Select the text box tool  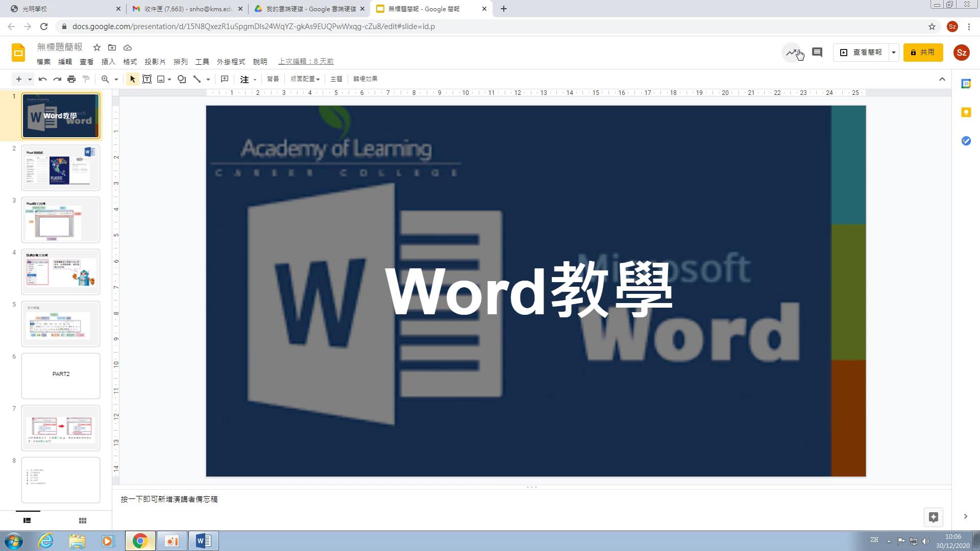pyautogui.click(x=147, y=79)
